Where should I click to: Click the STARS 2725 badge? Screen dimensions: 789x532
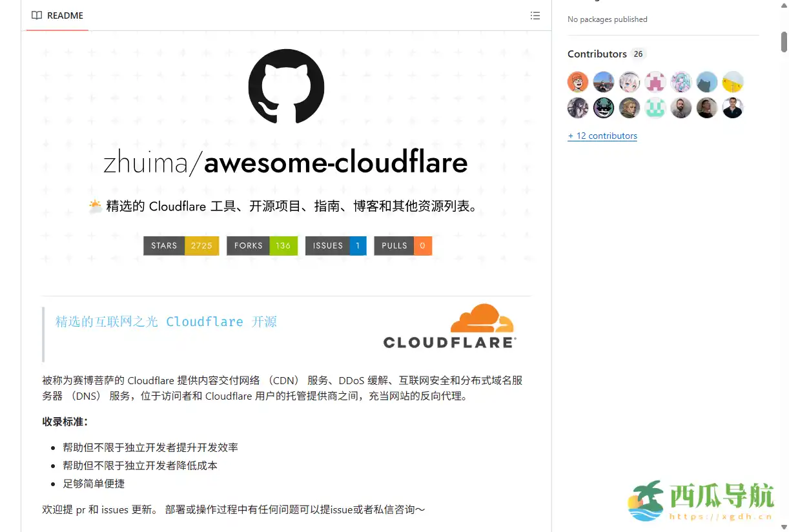(x=181, y=245)
